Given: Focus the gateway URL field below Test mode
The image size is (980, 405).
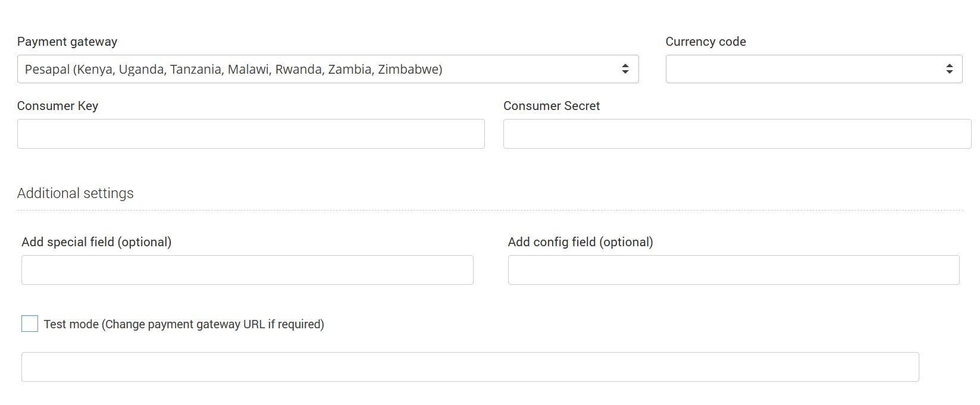Looking at the screenshot, I should click(470, 367).
